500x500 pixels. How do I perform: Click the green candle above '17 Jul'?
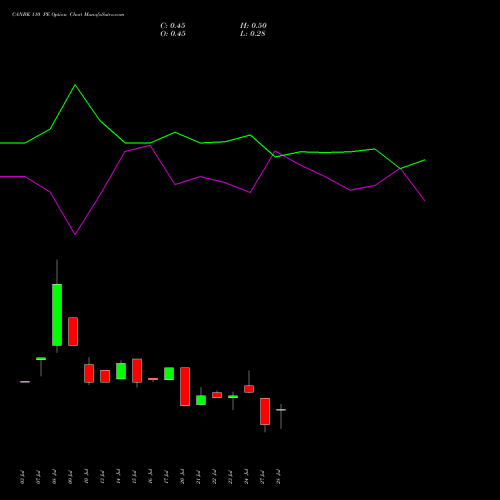click(x=169, y=374)
